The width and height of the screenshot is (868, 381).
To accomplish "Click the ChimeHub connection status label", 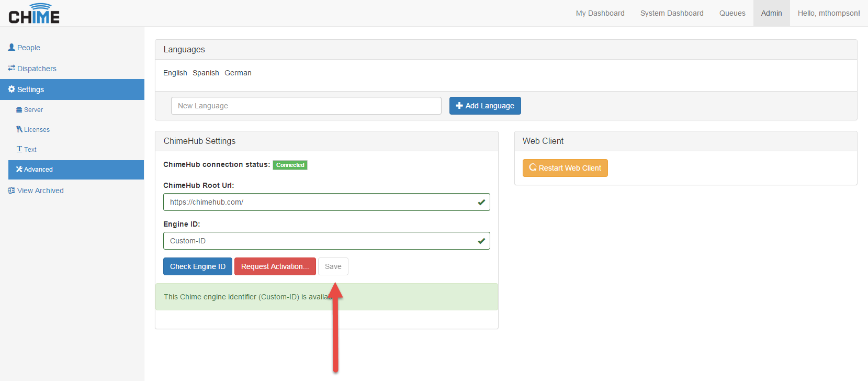I will point(217,164).
